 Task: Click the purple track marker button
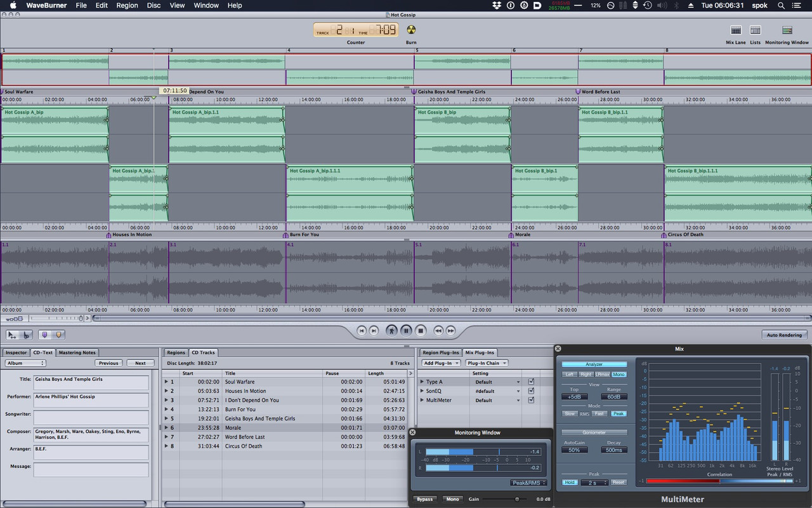[44, 335]
